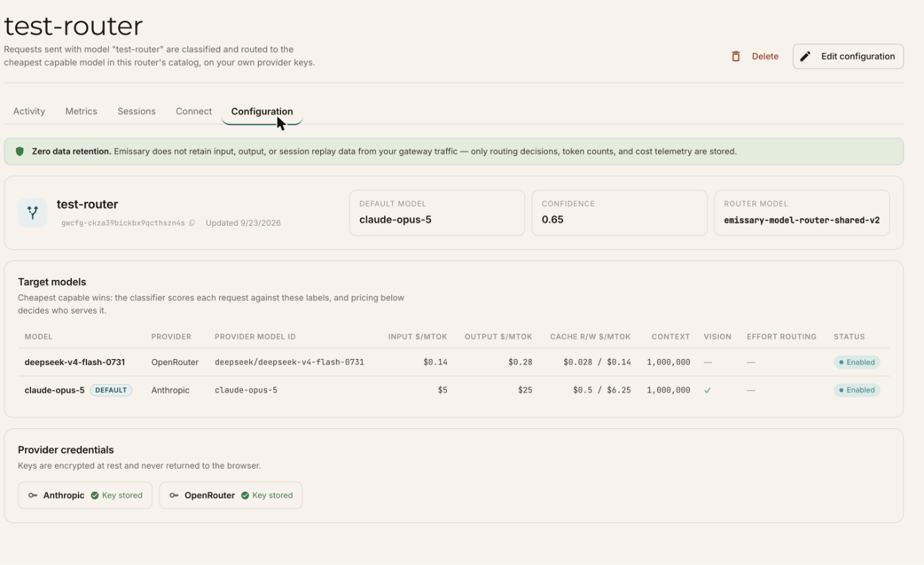
Task: Go to the Connect tab
Action: (x=194, y=111)
